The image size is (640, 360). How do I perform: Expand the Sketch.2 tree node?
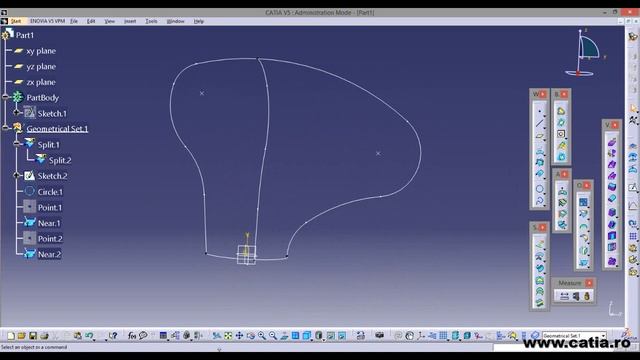(17, 176)
